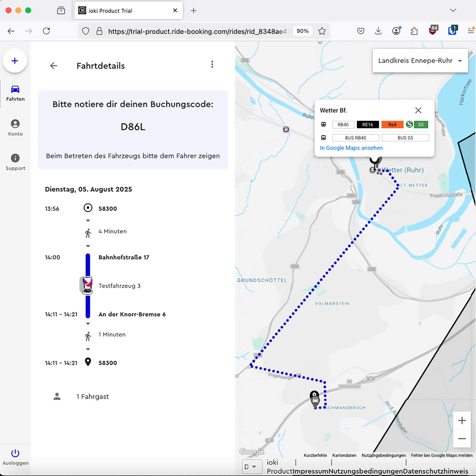Click the Bitwarden extension icon
Viewport: 476px width, 476px height.
click(x=453, y=30)
